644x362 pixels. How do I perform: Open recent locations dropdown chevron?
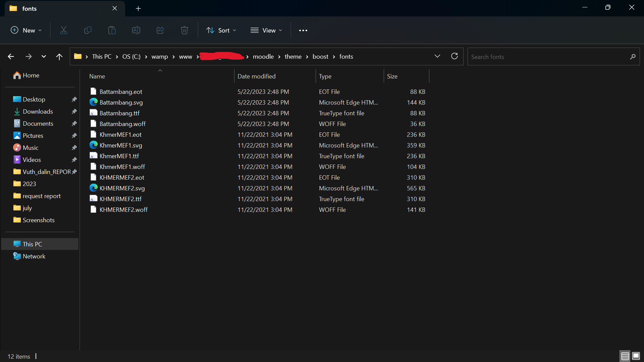[44, 57]
